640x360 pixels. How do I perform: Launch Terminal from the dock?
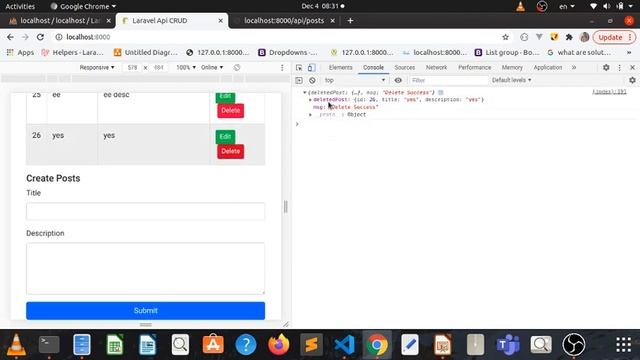click(x=49, y=345)
